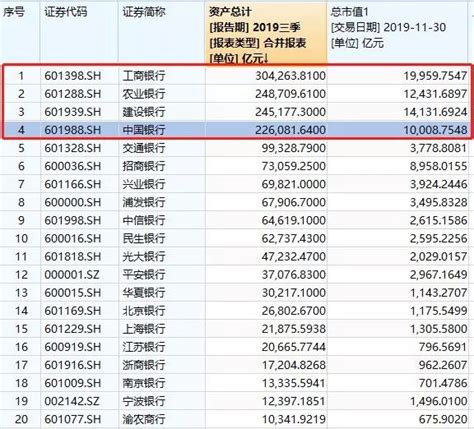Select code 600919.SH
The height and width of the screenshot is (429, 474).
coord(73,347)
